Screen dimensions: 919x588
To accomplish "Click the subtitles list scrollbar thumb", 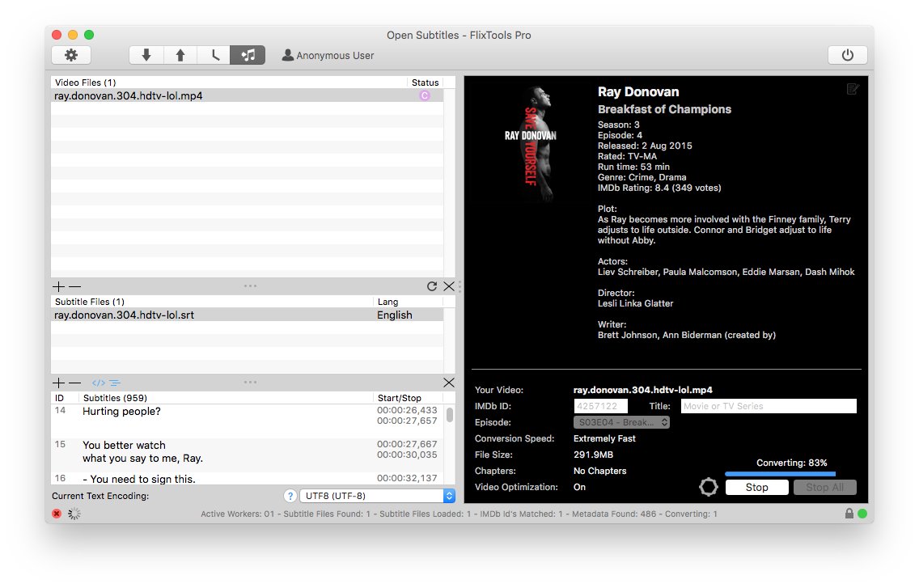I will pyautogui.click(x=450, y=415).
